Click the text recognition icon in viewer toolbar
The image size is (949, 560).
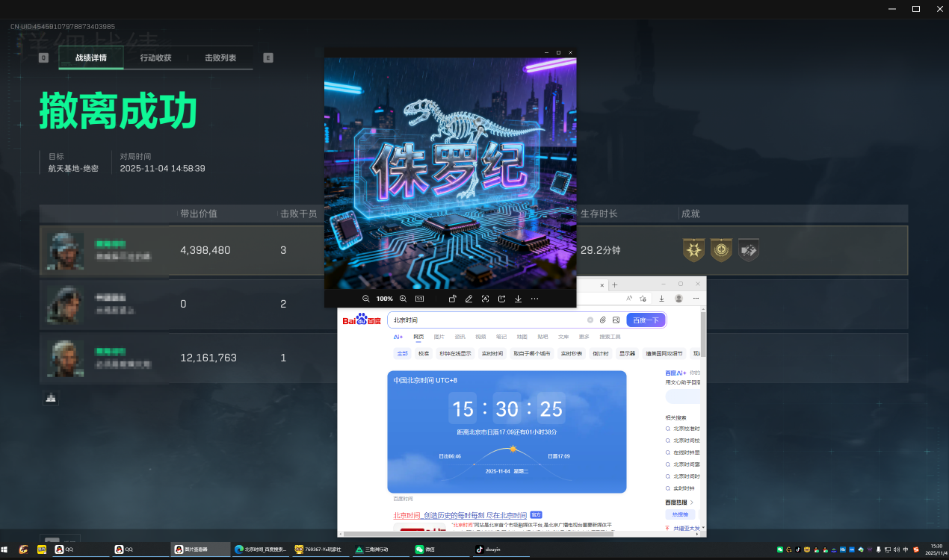[485, 299]
